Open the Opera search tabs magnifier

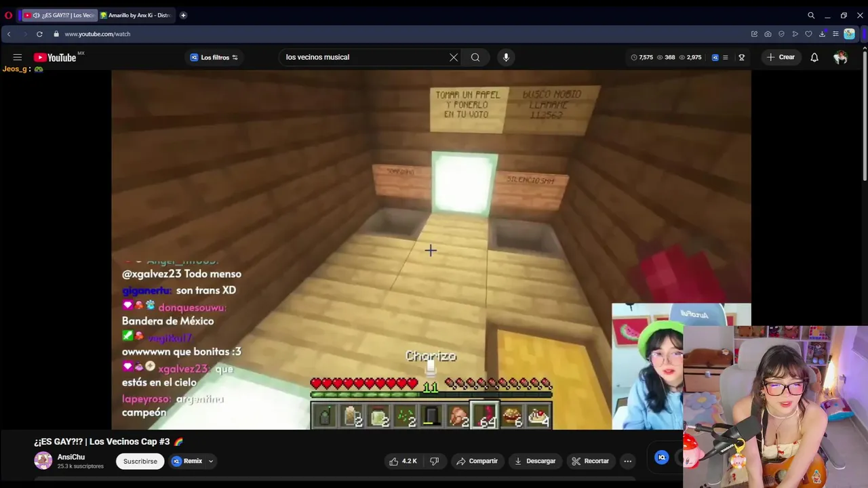pos(811,15)
